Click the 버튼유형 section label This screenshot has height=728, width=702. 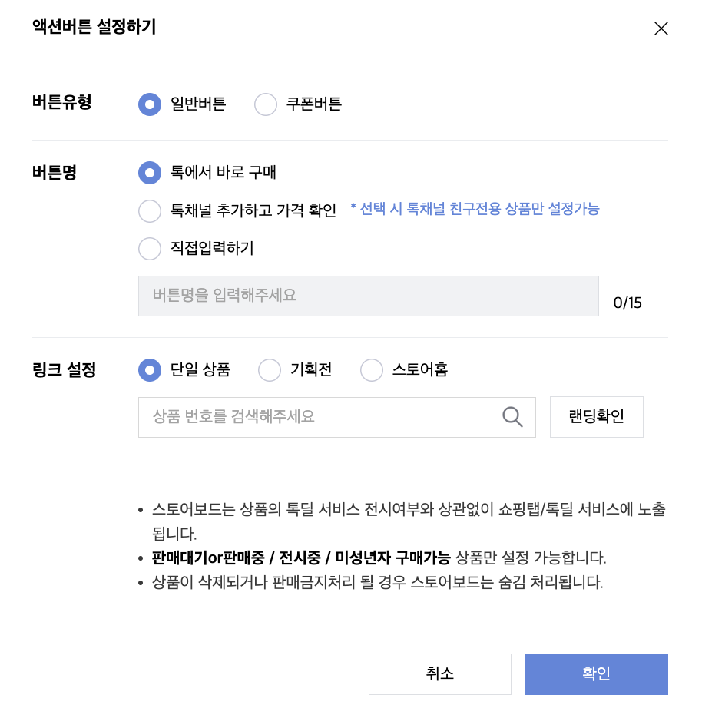pos(62,102)
